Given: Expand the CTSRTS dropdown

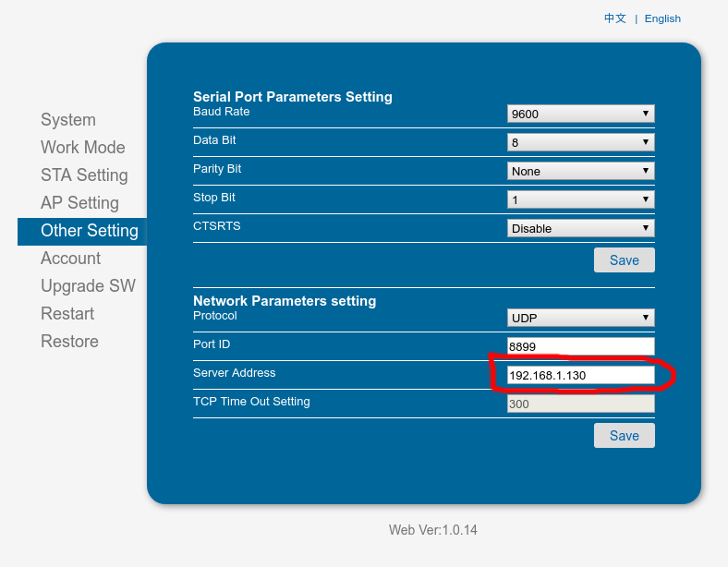Looking at the screenshot, I should click(581, 228).
